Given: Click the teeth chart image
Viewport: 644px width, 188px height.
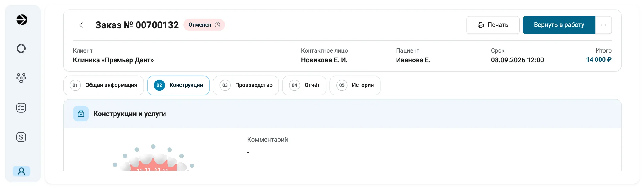Looking at the screenshot, I should (154, 158).
